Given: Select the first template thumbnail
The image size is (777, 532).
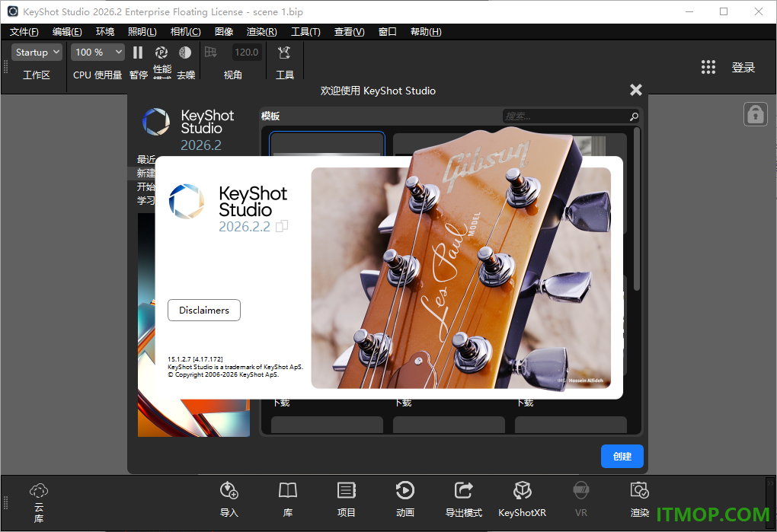Looking at the screenshot, I should click(x=327, y=144).
